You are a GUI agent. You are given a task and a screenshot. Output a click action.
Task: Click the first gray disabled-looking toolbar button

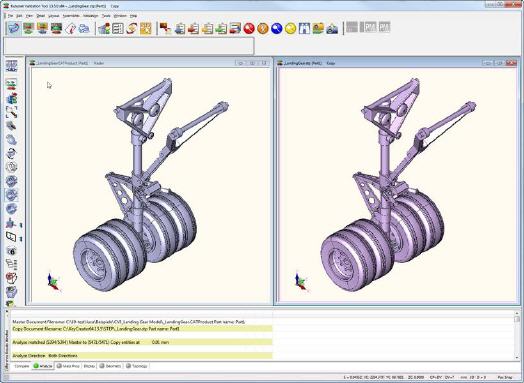(x=352, y=27)
